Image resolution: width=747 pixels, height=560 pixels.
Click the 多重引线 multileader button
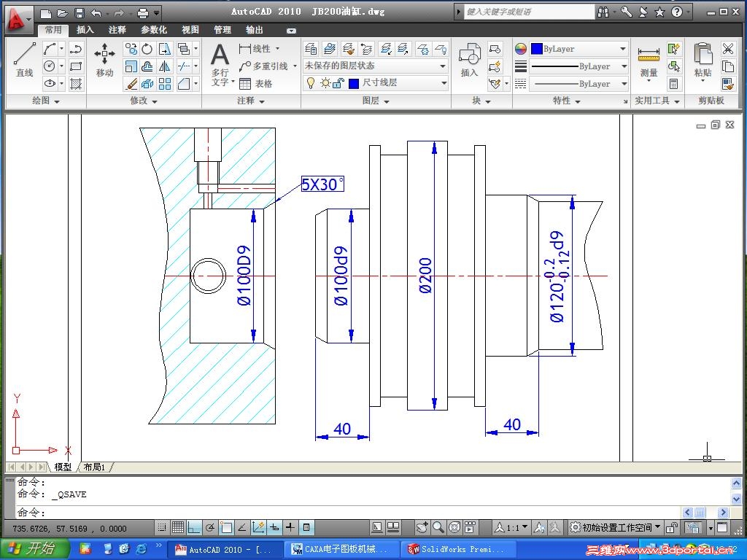click(263, 66)
